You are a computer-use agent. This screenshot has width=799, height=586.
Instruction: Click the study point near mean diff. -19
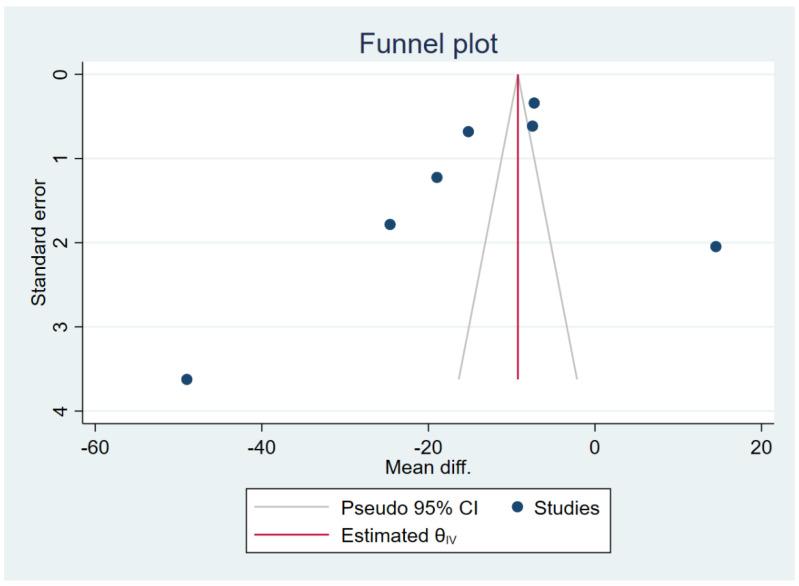(437, 177)
